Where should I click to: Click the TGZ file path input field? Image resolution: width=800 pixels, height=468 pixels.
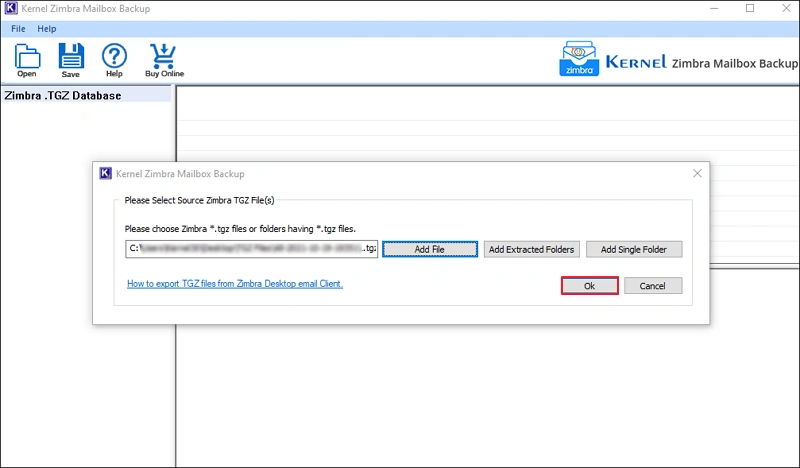point(252,249)
